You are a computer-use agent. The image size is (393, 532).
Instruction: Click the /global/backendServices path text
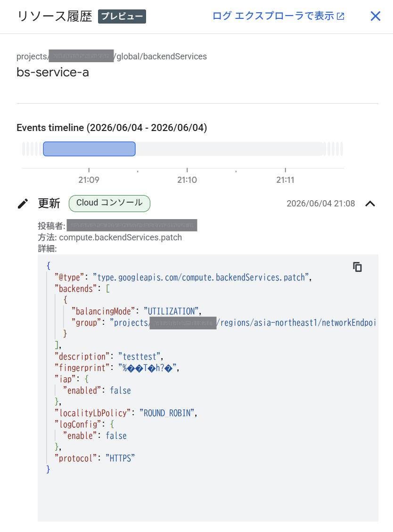(x=160, y=57)
